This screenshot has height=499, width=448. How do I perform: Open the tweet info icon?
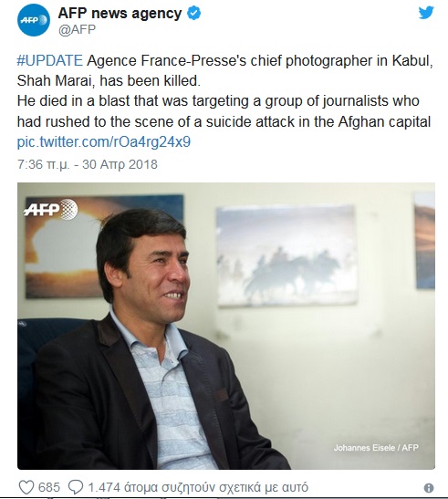(x=429, y=487)
